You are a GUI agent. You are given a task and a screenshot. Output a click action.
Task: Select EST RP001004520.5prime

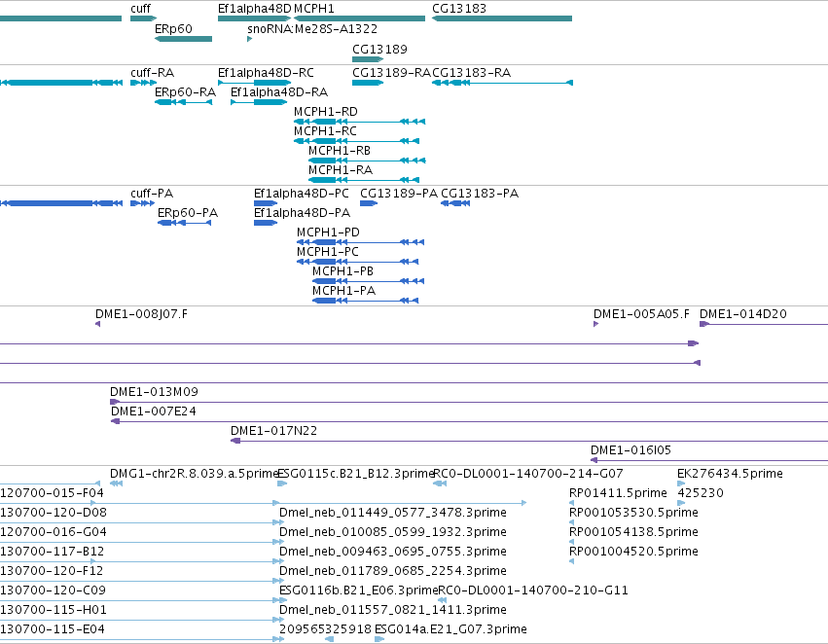coord(633,552)
